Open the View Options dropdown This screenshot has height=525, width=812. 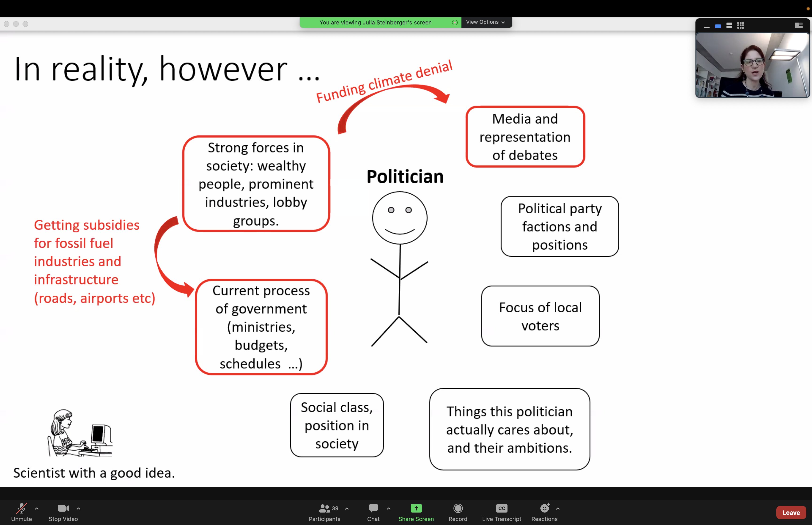[486, 22]
